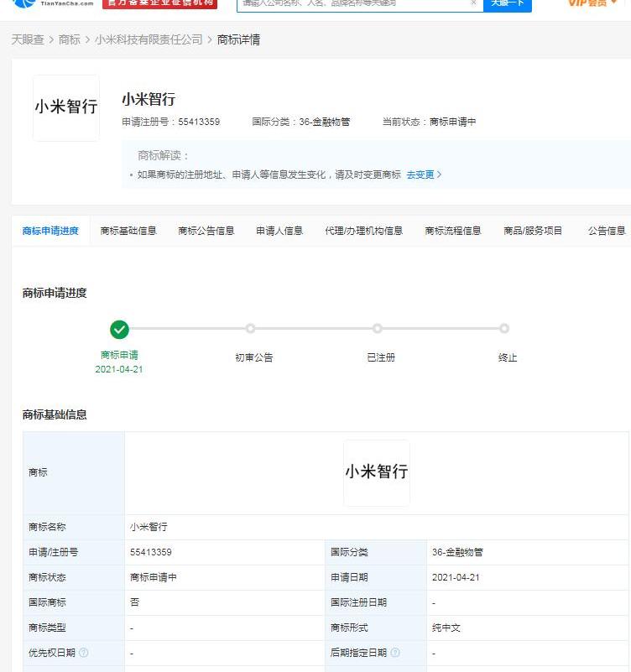Viewport: 631px width, 672px height.
Task: Clear the search box with the X icon
Action: tap(473, 3)
